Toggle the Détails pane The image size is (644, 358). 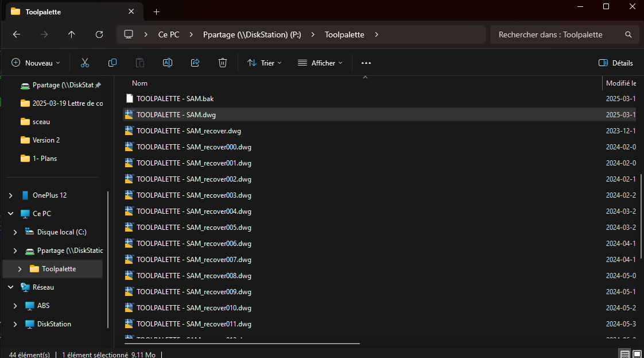click(616, 63)
